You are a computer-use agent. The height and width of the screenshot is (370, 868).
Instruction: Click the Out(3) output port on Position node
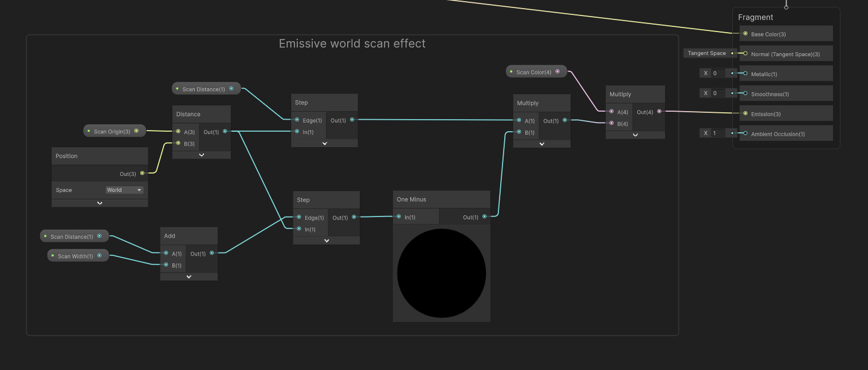(142, 174)
